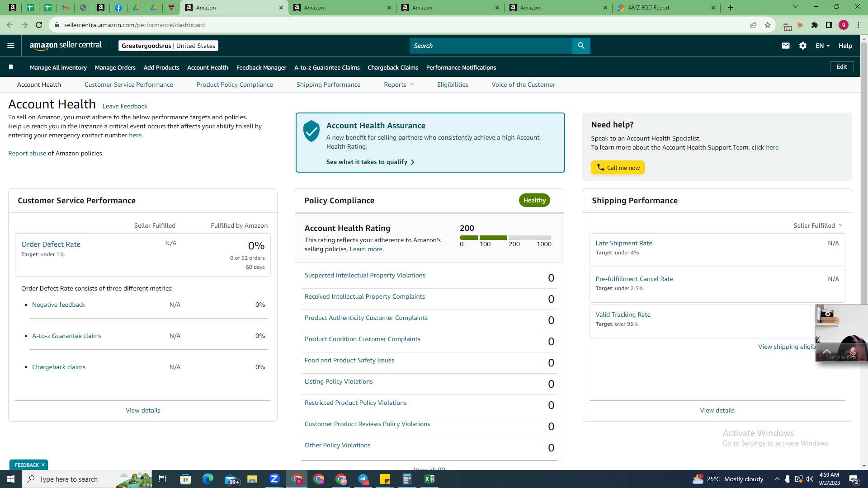Open the Eligibilities tab
The image size is (868, 488).
pyautogui.click(x=453, y=84)
